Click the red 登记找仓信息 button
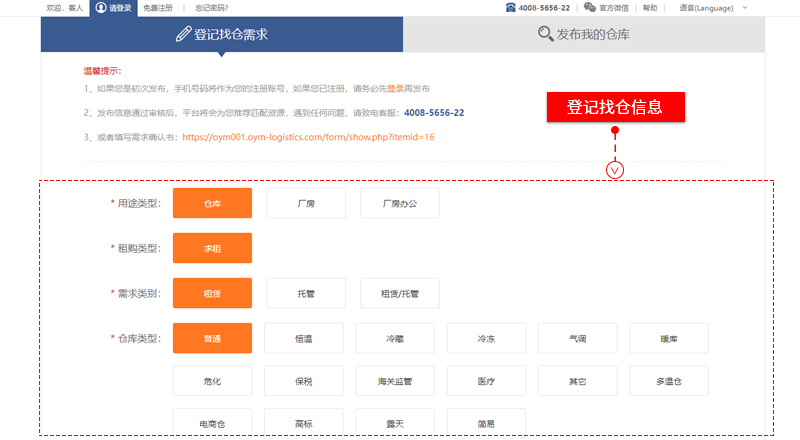The image size is (800, 440). click(x=615, y=107)
